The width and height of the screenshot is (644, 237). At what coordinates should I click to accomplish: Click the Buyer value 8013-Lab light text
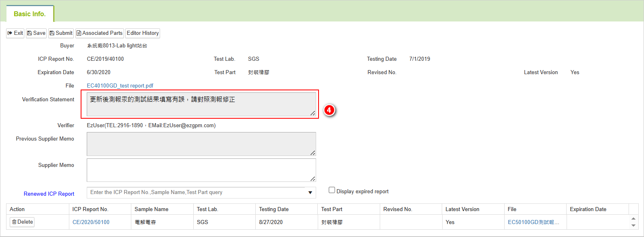pyautogui.click(x=117, y=45)
